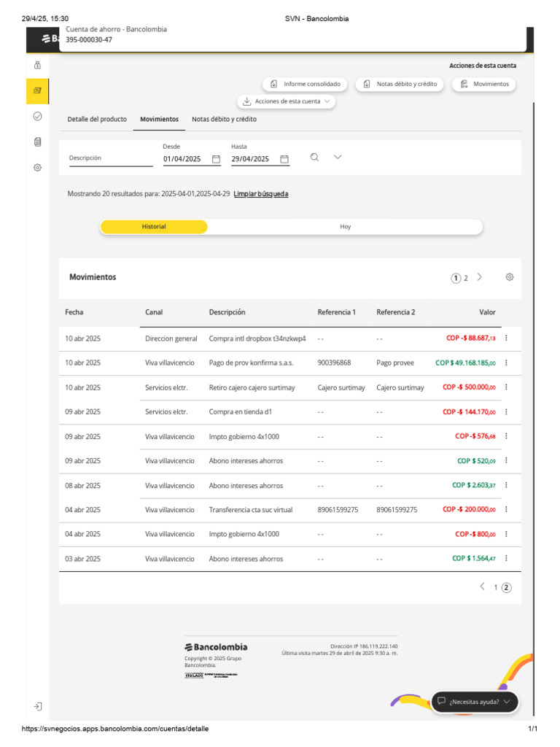Image resolution: width=560 pixels, height=747 pixels.
Task: Open the Hasta date calendar icon
Action: 284,159
